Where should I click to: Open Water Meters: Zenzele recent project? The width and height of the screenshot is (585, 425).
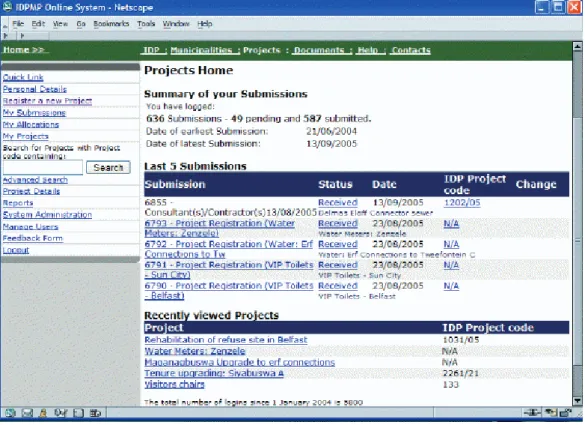195,351
